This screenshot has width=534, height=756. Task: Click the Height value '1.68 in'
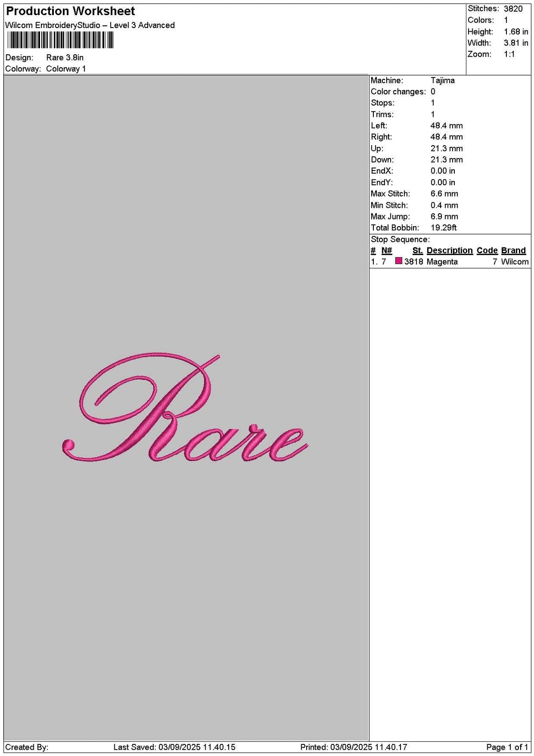[x=516, y=32]
